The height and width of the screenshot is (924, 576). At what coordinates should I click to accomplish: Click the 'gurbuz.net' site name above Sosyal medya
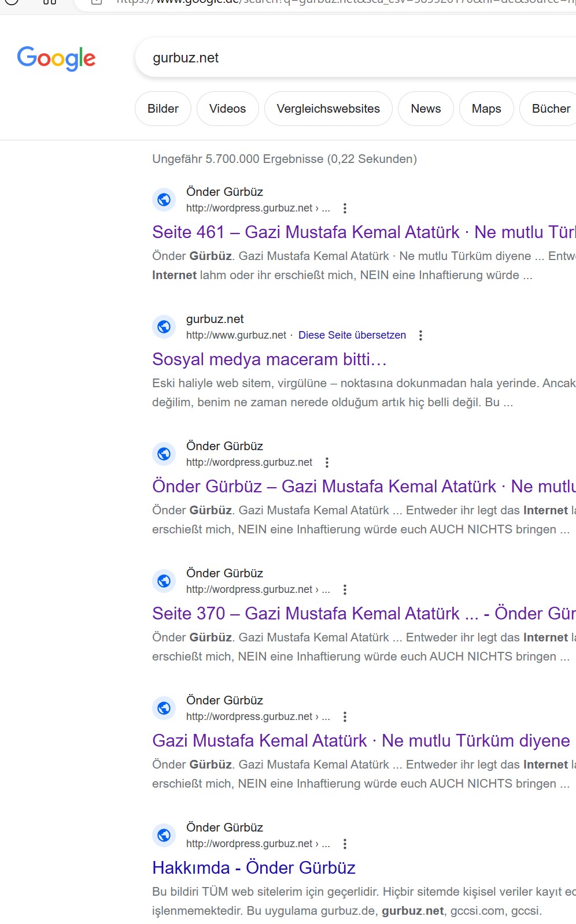(x=215, y=319)
